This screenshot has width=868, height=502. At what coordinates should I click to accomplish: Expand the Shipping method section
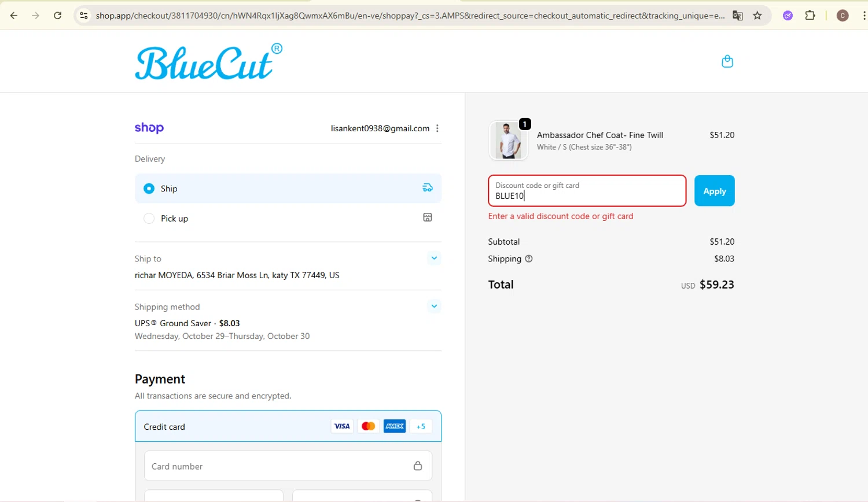click(434, 306)
